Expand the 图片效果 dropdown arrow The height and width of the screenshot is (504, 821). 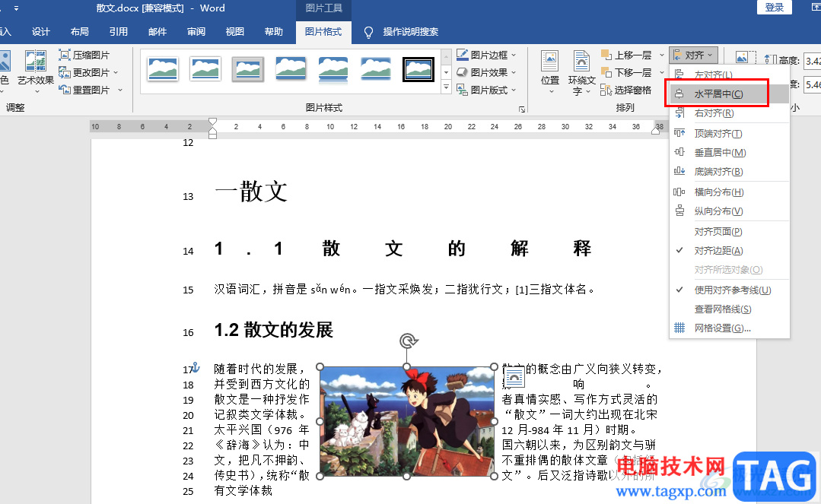(514, 72)
